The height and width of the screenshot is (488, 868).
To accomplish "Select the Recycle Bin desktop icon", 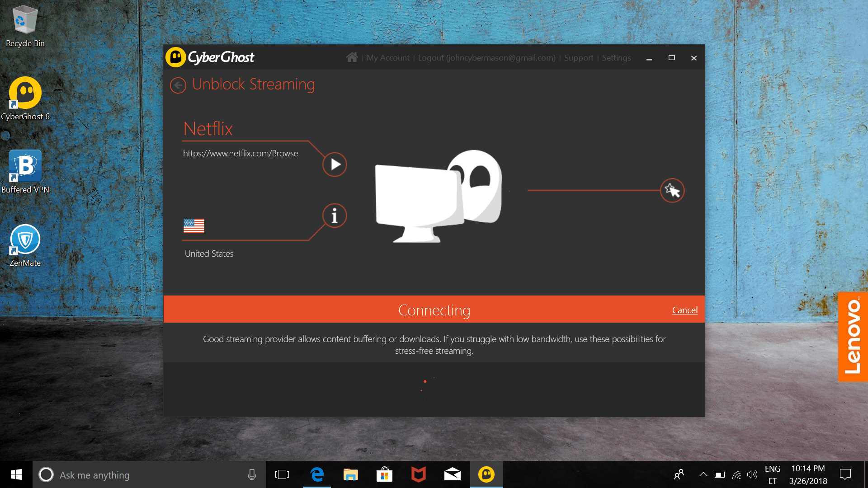I will 25,27.
